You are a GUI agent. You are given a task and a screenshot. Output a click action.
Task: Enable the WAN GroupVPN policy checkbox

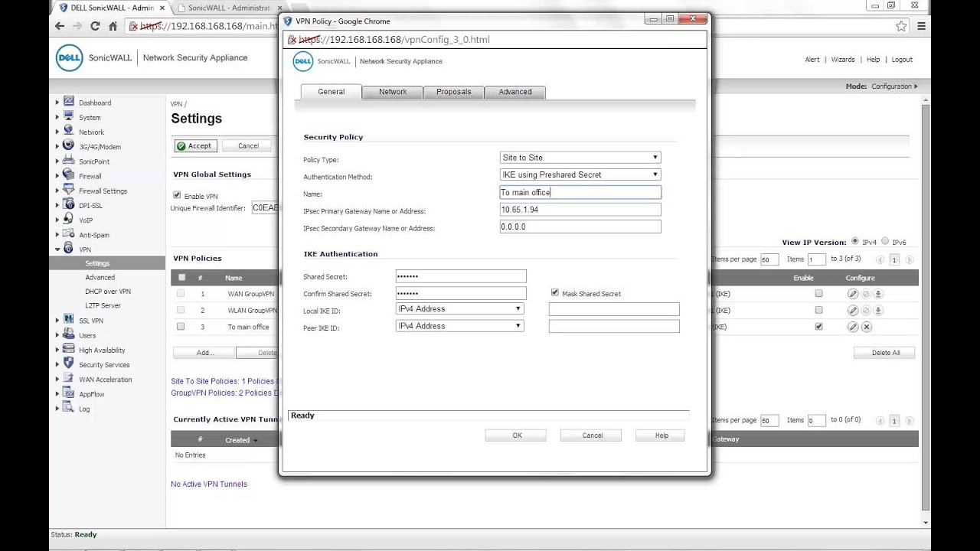coord(819,293)
